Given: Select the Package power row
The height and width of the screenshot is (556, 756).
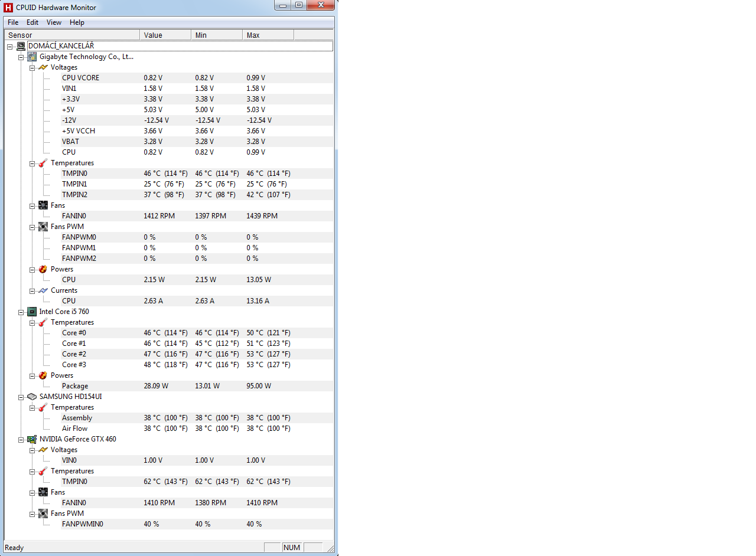Looking at the screenshot, I should [75, 386].
